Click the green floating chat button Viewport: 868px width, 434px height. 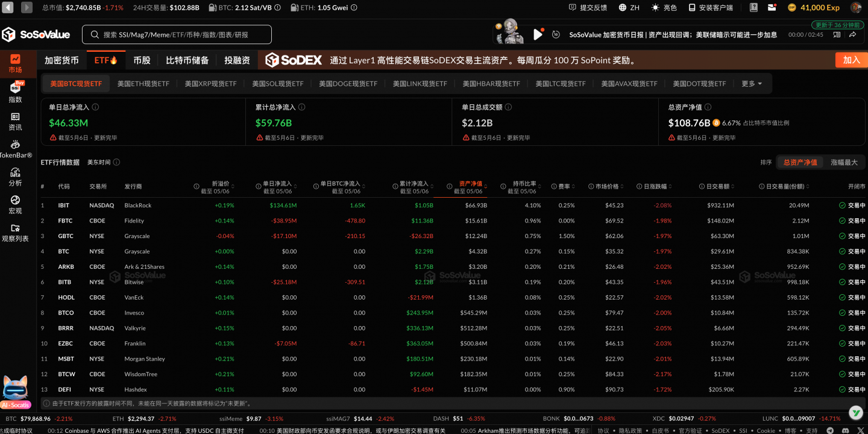click(856, 413)
